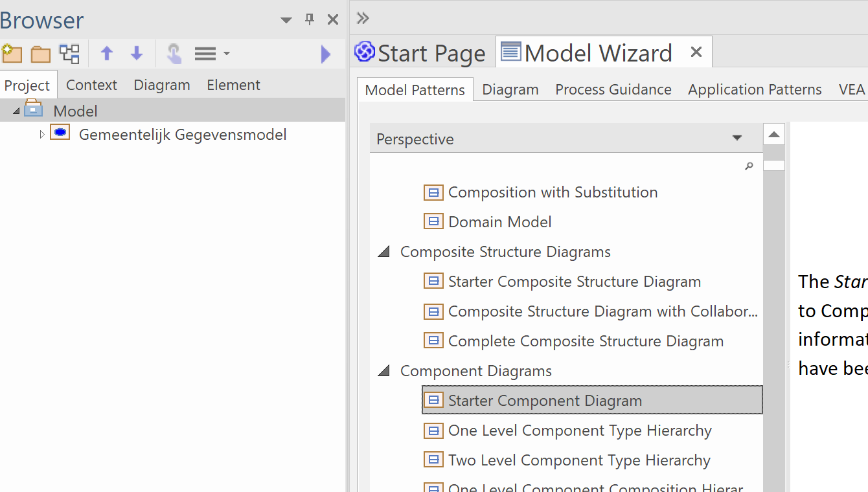The image size is (868, 492).
Task: Open the Process Guidance tab
Action: pos(613,89)
